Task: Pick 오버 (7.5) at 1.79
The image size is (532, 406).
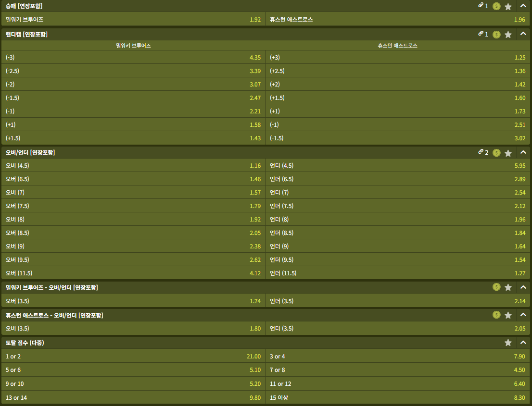Action: pyautogui.click(x=133, y=206)
